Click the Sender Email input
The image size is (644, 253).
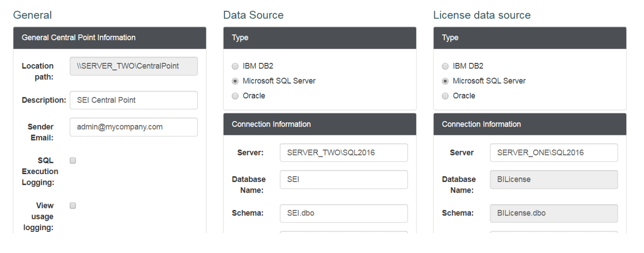pyautogui.click(x=134, y=127)
